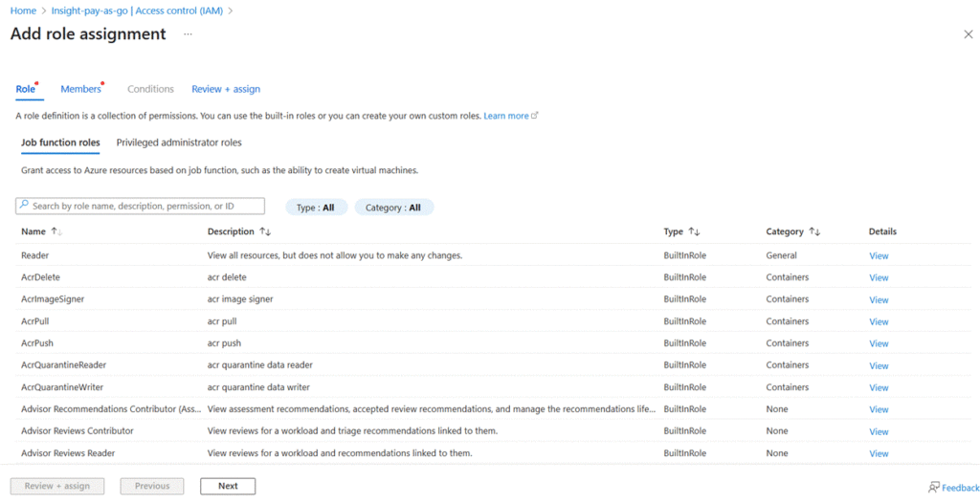Click the Type column sort icon
980x504 pixels.
coord(695,231)
